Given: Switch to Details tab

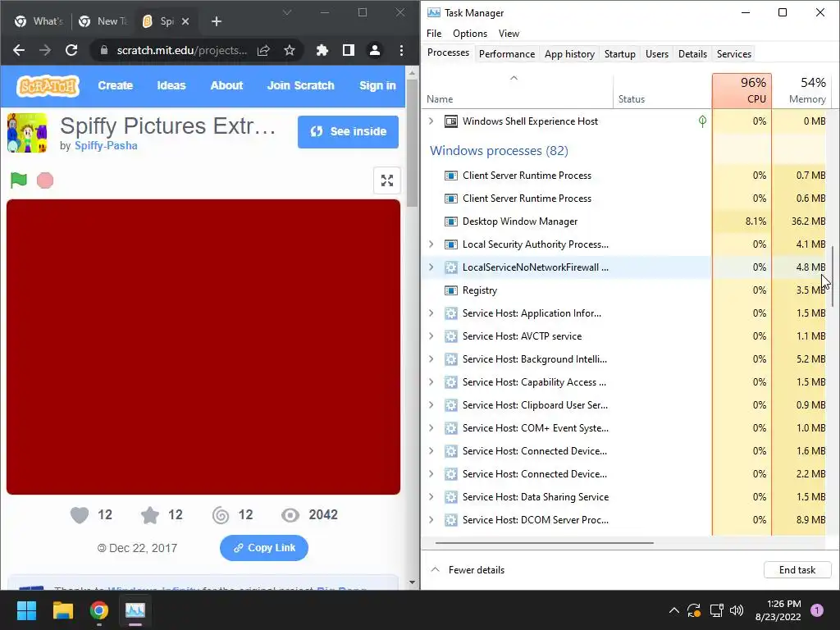Looking at the screenshot, I should click(x=692, y=54).
